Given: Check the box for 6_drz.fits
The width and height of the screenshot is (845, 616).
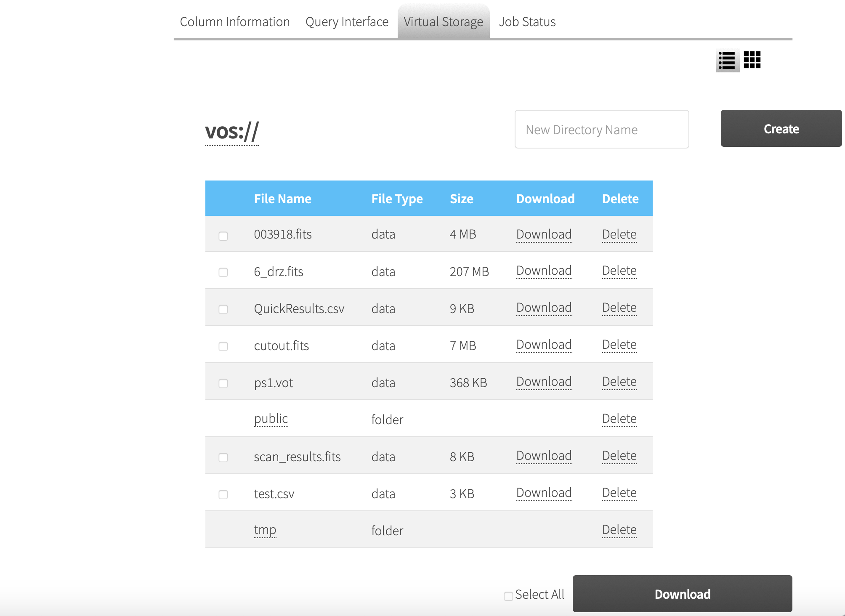Looking at the screenshot, I should coord(223,272).
